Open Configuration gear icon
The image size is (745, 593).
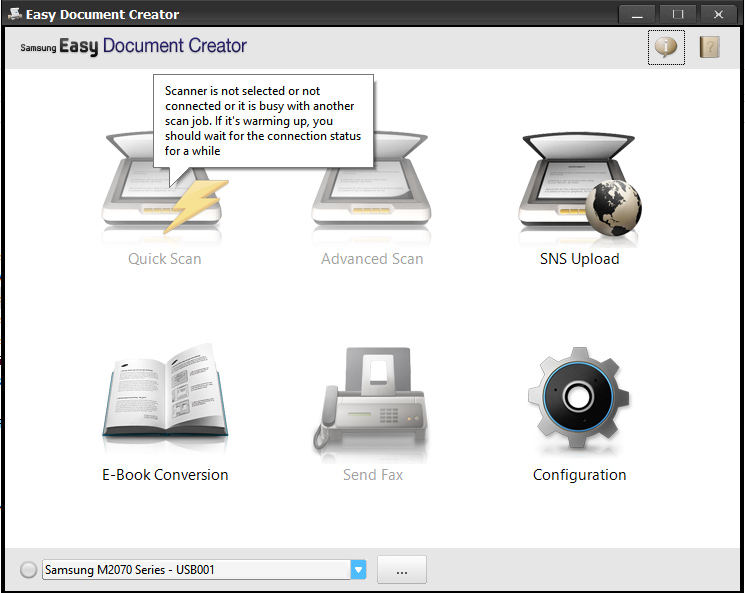pos(578,397)
